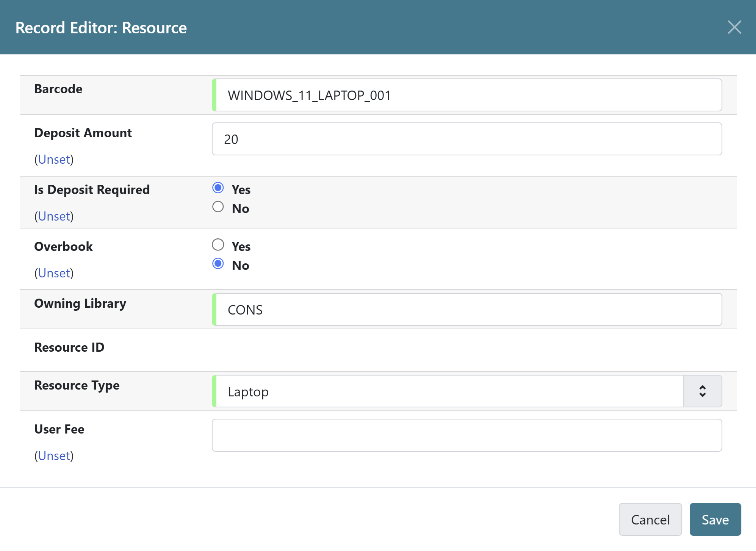Open the Resource Type selector arrows

point(702,391)
